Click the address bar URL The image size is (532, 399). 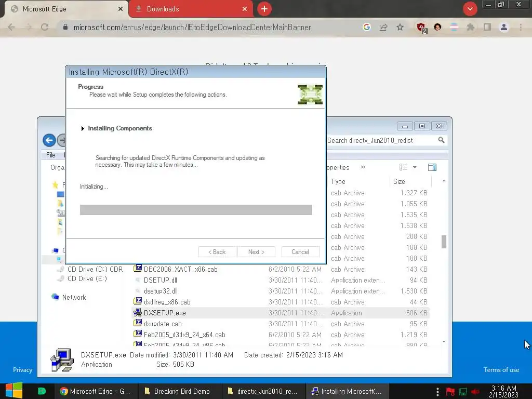point(192,27)
